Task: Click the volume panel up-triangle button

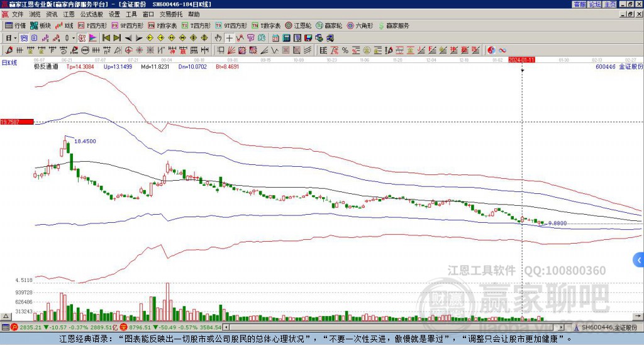Action: click(x=6, y=316)
